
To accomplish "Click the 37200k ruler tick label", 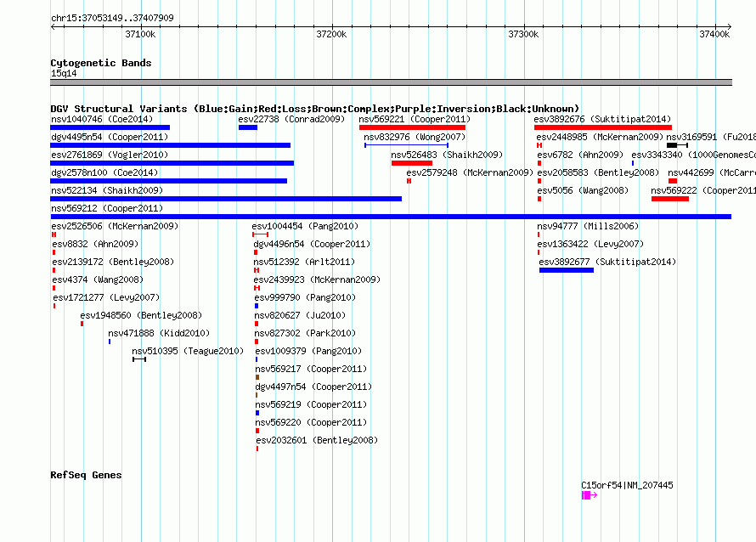I will tap(331, 34).
